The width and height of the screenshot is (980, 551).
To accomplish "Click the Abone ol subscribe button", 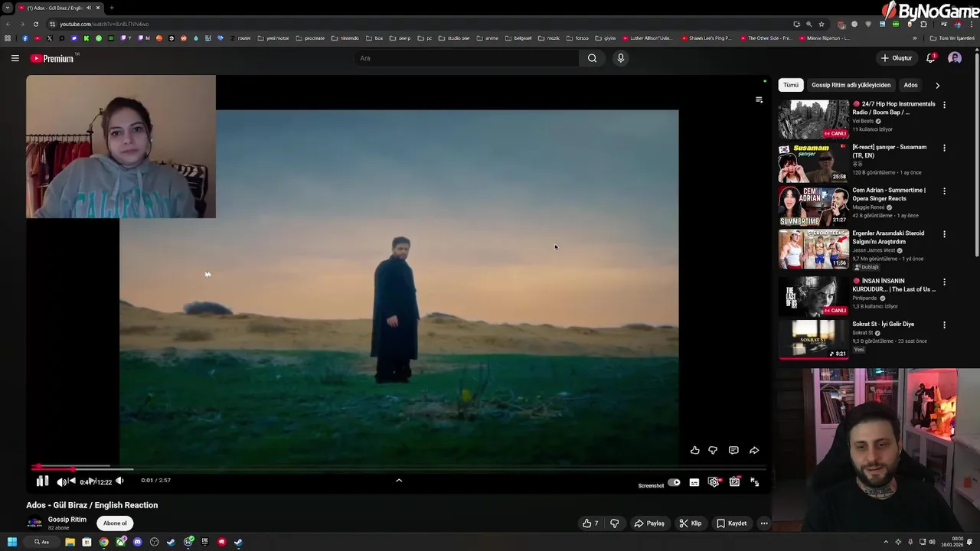I will pos(115,523).
